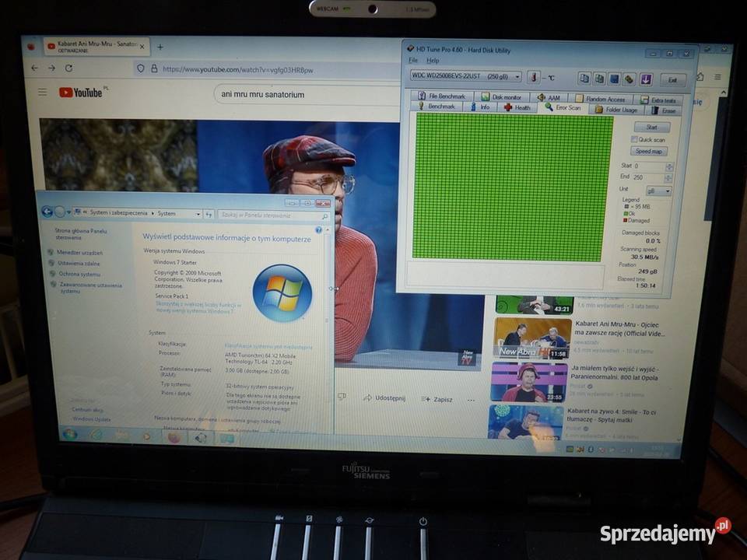Screen dimensions: 747x560
Task: Open the WDC WD2500BEVS drive selection dropdown
Action: (516, 77)
